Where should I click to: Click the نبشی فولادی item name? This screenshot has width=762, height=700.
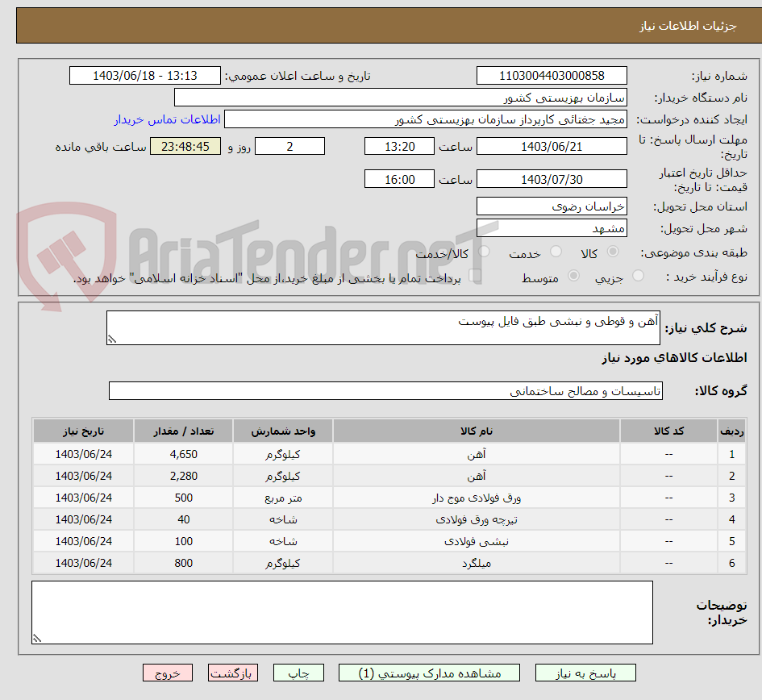[477, 541]
